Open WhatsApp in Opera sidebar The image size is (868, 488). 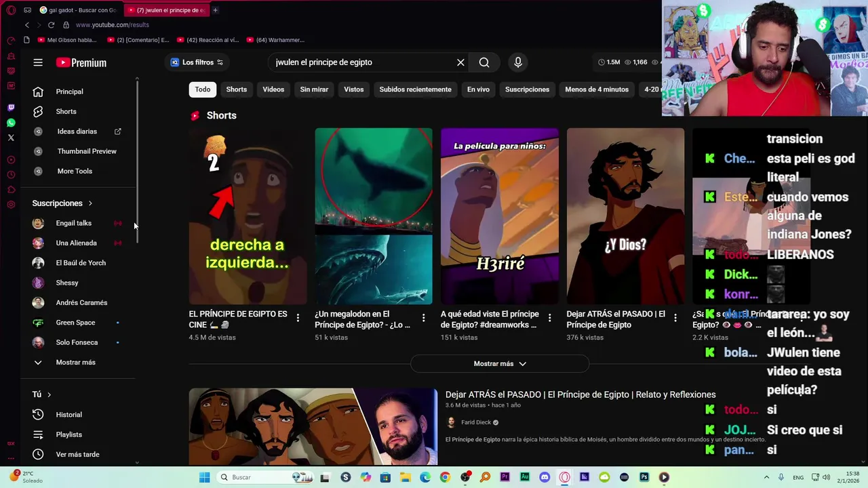point(11,123)
